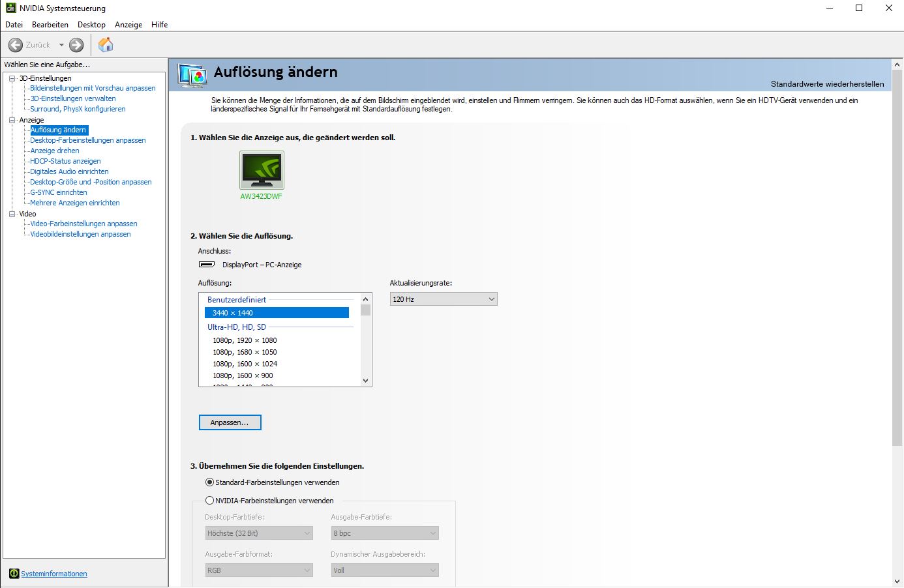Open Desktop-Farbeinstellungen anpassen page
Screen dimensions: 904x588
click(88, 140)
